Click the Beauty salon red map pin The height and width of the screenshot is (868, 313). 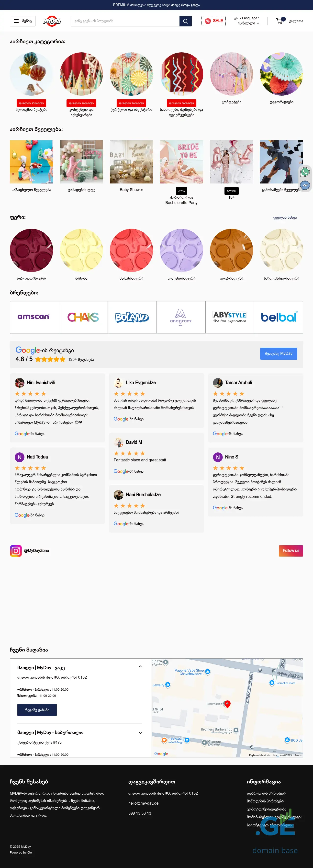pos(227,704)
